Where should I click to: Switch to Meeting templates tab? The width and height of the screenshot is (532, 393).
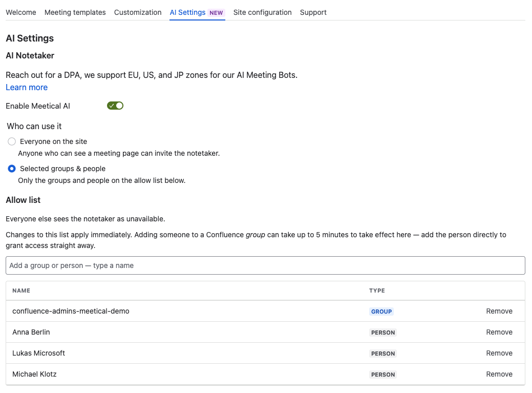[75, 12]
